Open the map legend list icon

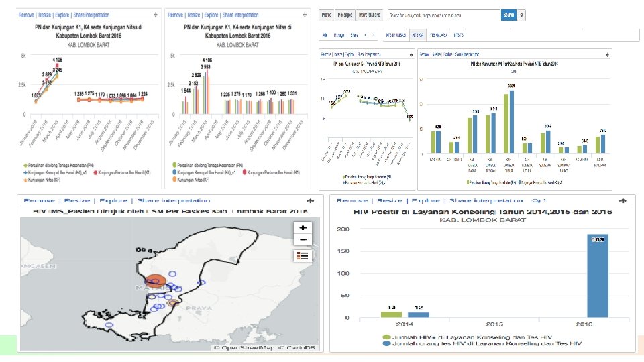click(x=303, y=256)
